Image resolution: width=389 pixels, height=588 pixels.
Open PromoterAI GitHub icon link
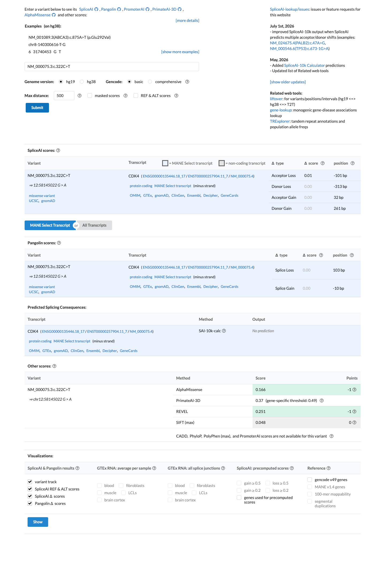[x=147, y=9]
